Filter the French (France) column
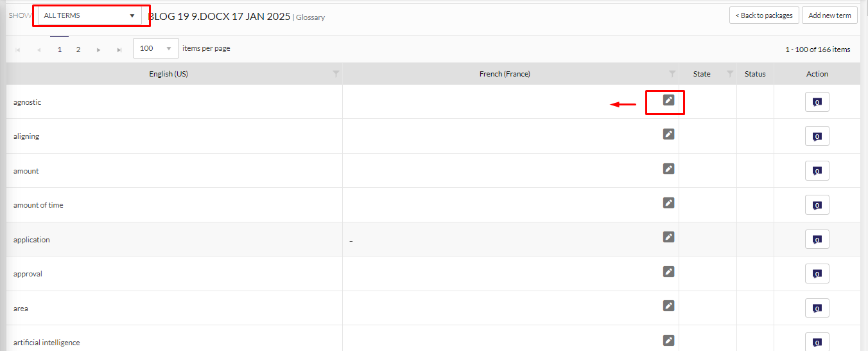 [x=672, y=74]
